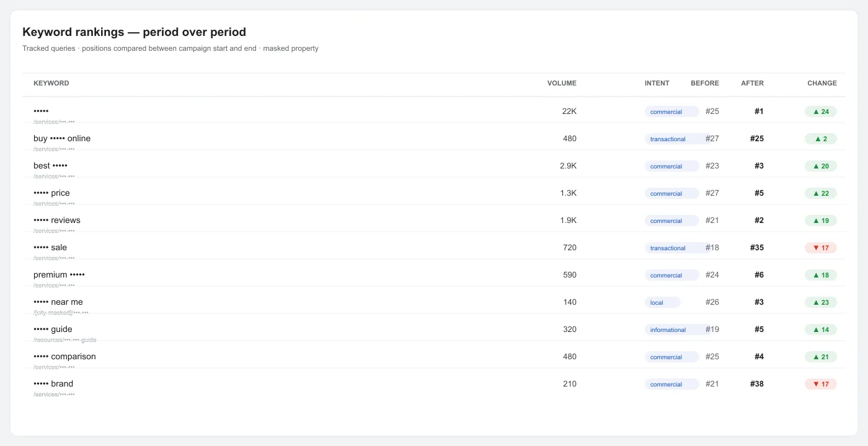Select the 'premium •••••' keyword
Image resolution: width=868 pixels, height=446 pixels.
[59, 275]
